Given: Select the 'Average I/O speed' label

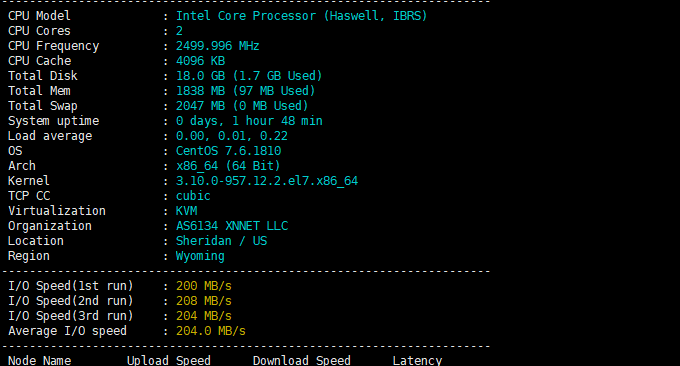Looking at the screenshot, I should (x=67, y=331).
